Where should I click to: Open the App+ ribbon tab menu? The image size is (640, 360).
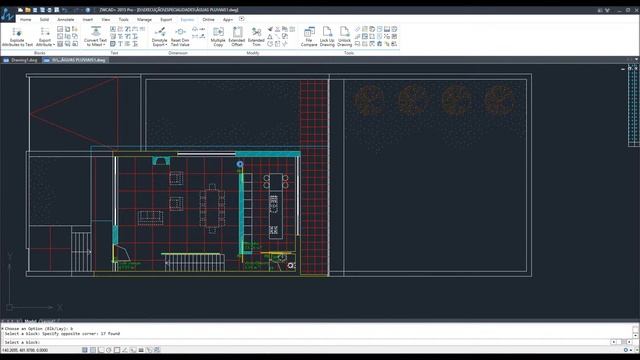[227, 20]
